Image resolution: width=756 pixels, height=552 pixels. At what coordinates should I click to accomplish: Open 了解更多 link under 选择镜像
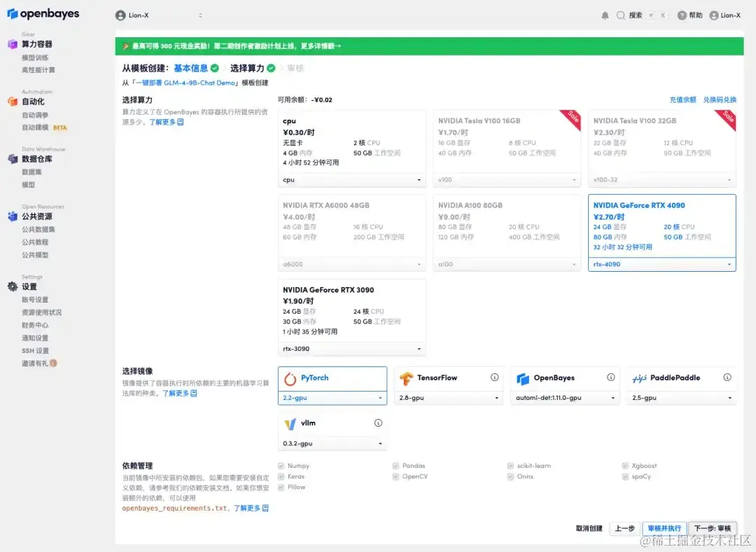pos(179,393)
